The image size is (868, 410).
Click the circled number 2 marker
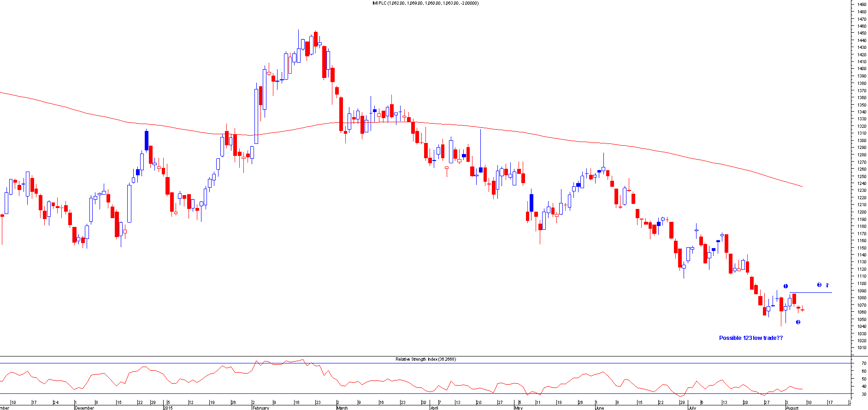click(x=798, y=322)
